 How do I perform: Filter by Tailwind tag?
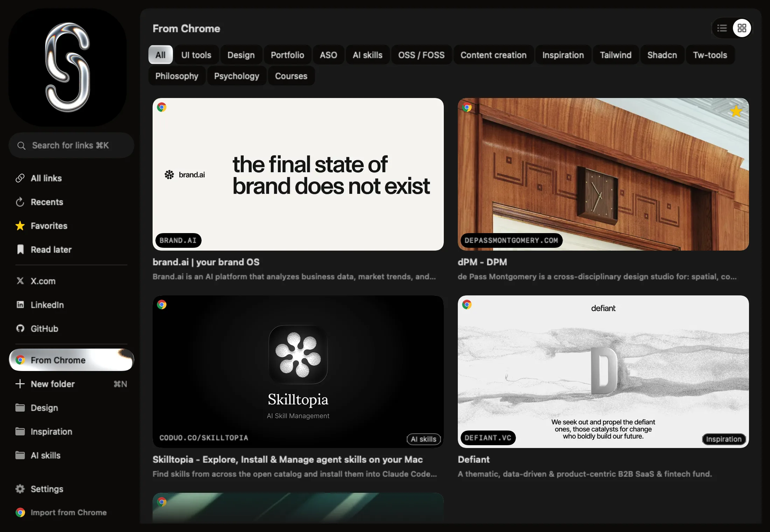pyautogui.click(x=616, y=55)
